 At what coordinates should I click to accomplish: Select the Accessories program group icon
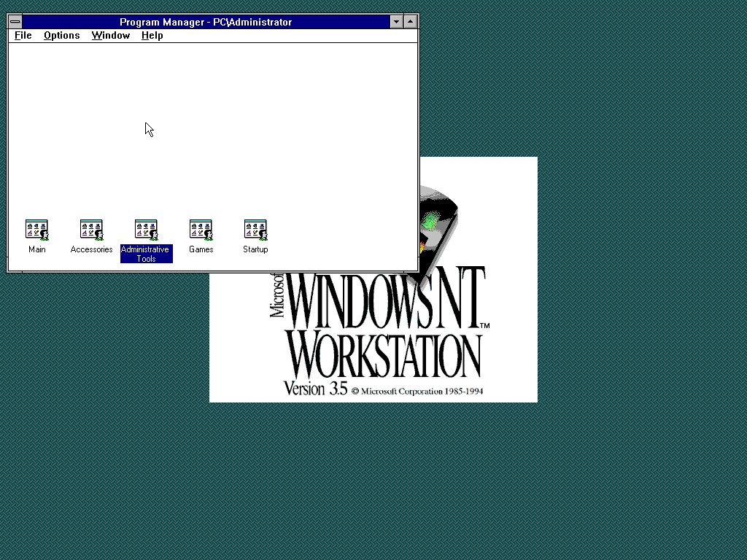91,230
